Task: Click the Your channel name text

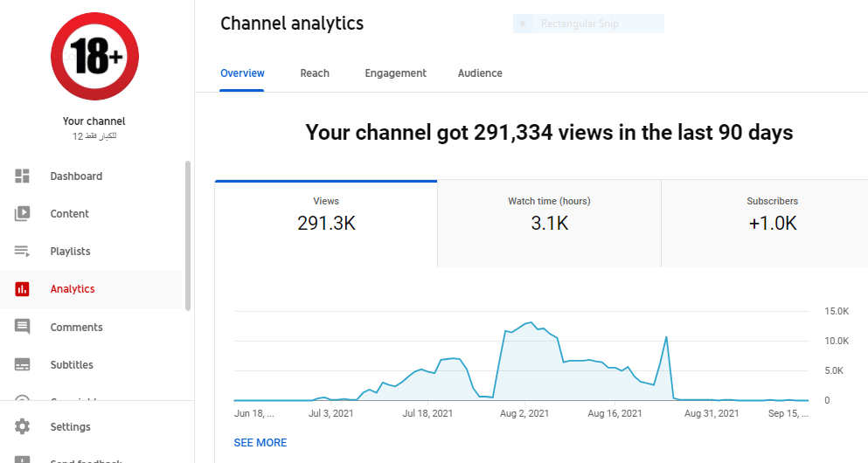Action: (x=94, y=121)
